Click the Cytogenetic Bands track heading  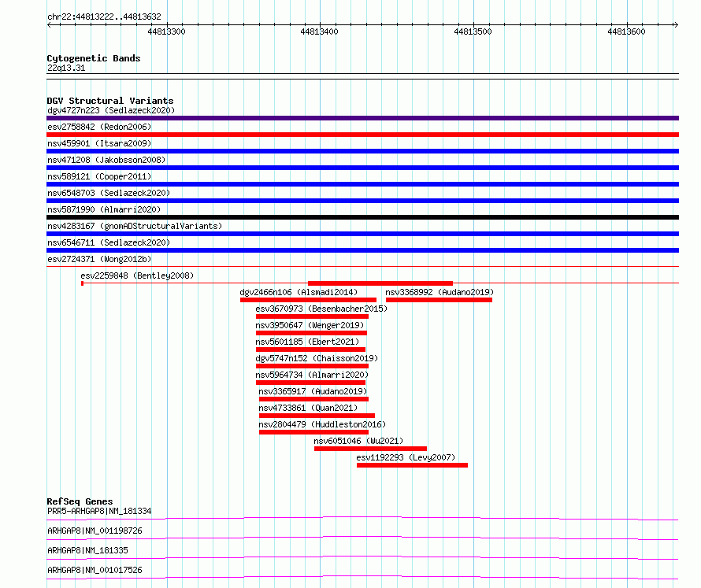tap(94, 58)
